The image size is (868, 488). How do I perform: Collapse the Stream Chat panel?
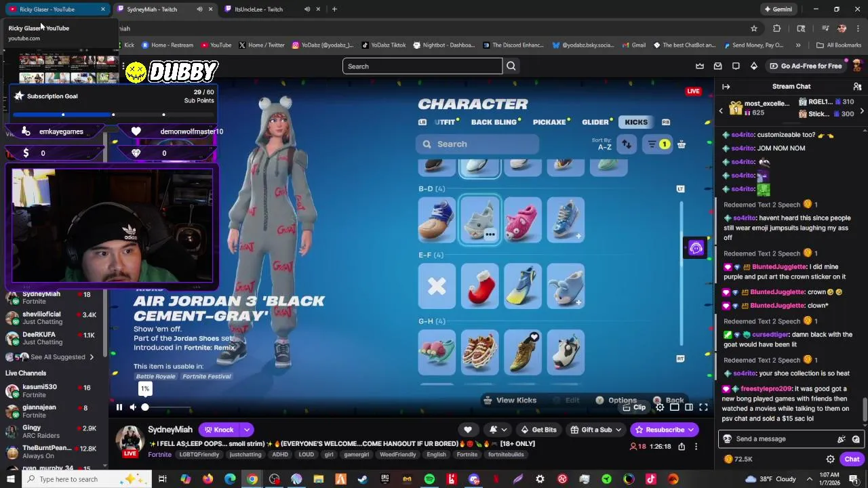[726, 87]
